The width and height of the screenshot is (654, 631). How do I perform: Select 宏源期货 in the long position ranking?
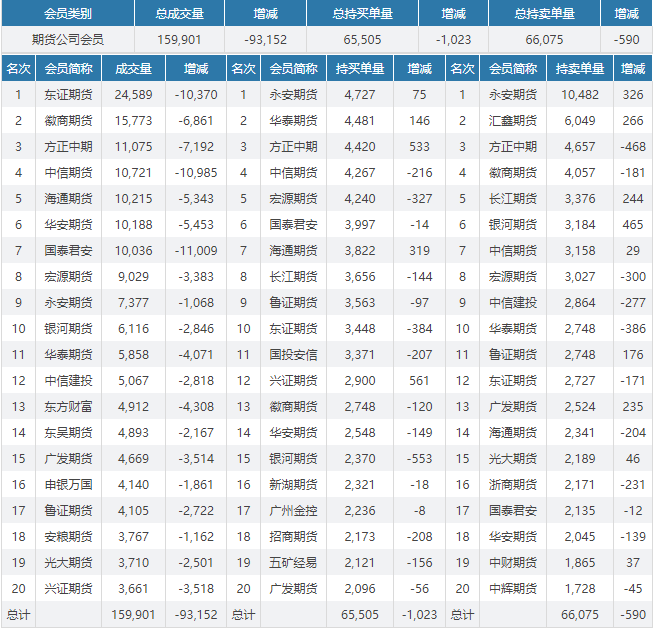pyautogui.click(x=293, y=199)
